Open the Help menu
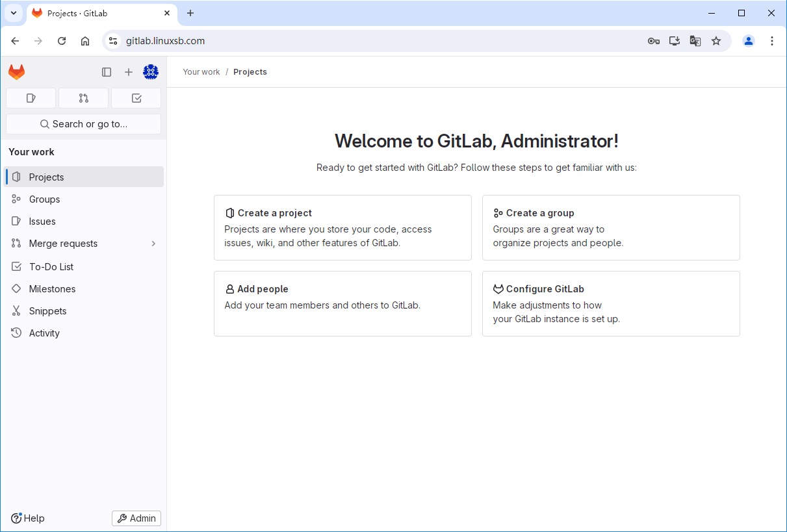This screenshot has height=532, width=787. [x=28, y=518]
